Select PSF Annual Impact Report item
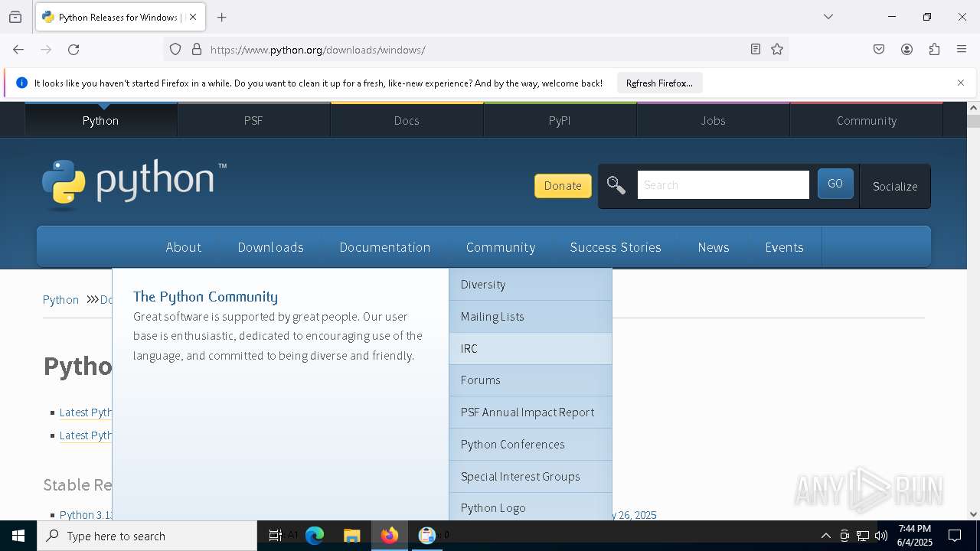Image resolution: width=980 pixels, height=551 pixels. (531, 412)
